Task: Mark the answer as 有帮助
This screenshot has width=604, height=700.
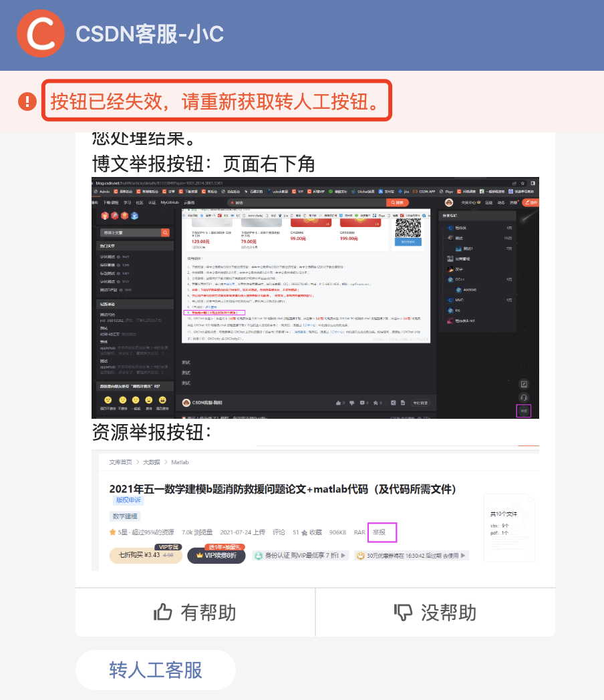Action: coord(195,612)
